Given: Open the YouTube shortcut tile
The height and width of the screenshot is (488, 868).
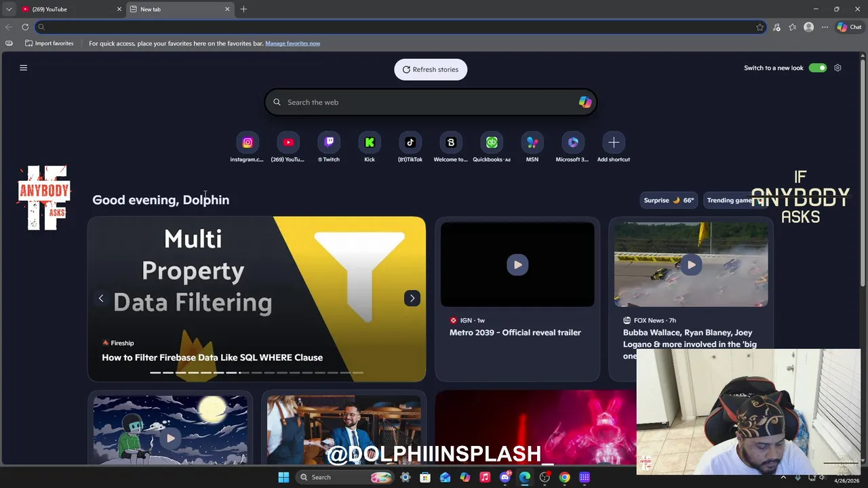Looking at the screenshot, I should coord(288,147).
